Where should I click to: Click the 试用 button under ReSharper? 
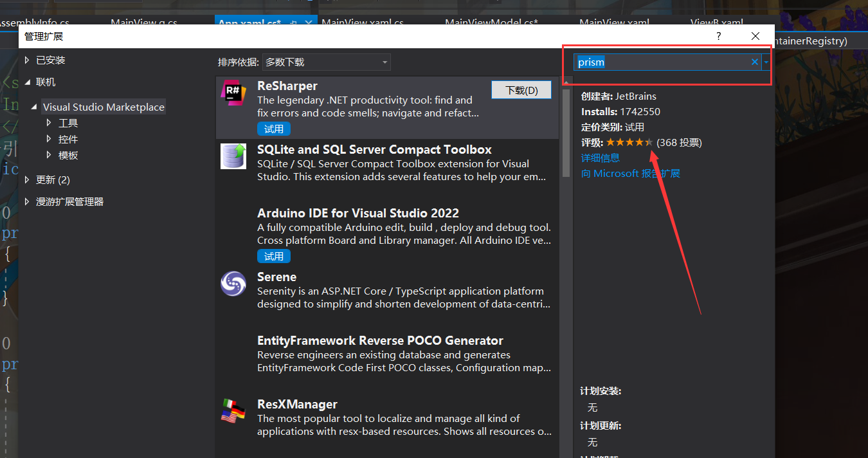click(273, 129)
